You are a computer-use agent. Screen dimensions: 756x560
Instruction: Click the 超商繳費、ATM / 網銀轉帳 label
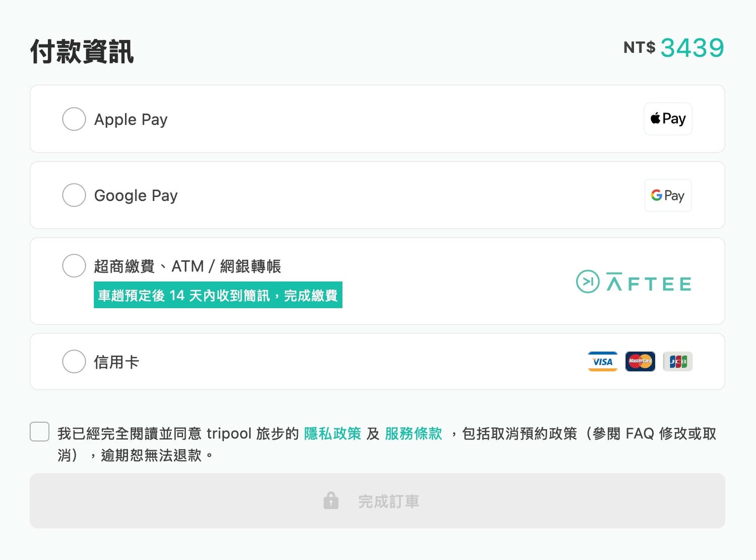point(187,266)
